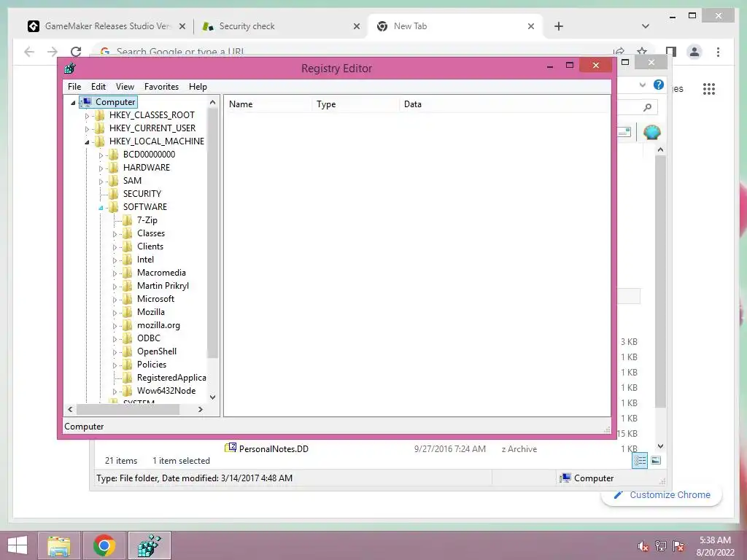Image resolution: width=747 pixels, height=560 pixels.
Task: Open Chrome profile avatar
Action: 694,52
